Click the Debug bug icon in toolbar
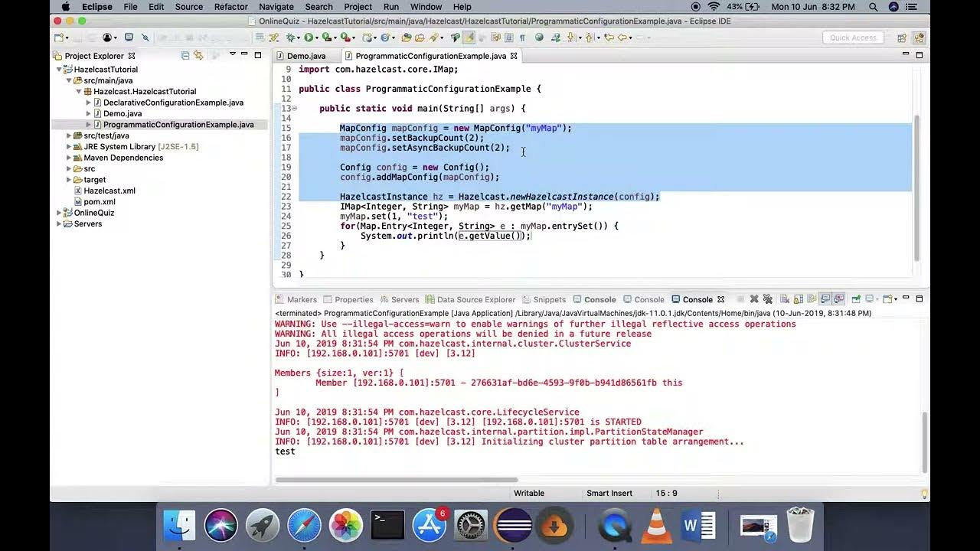This screenshot has width=980, height=551. (289, 37)
